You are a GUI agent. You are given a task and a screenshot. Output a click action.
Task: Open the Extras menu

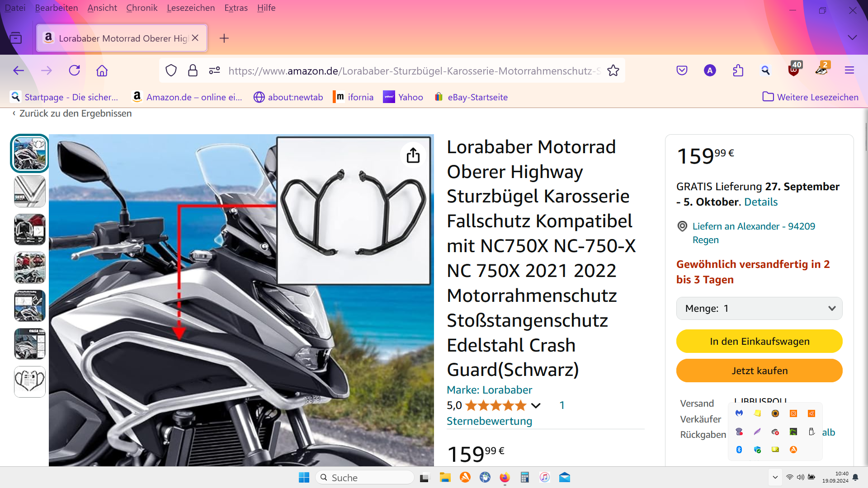236,8
